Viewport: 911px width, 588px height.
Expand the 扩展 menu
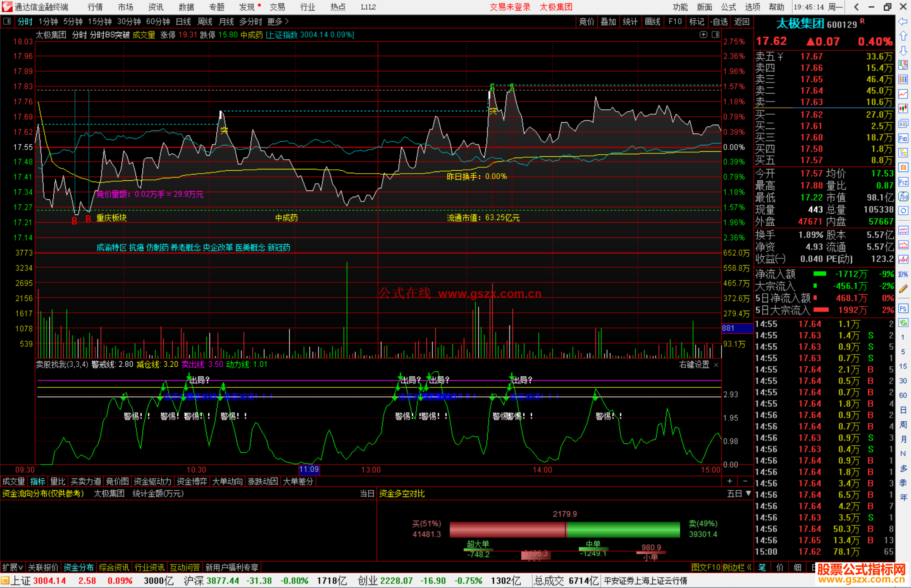pyautogui.click(x=13, y=567)
